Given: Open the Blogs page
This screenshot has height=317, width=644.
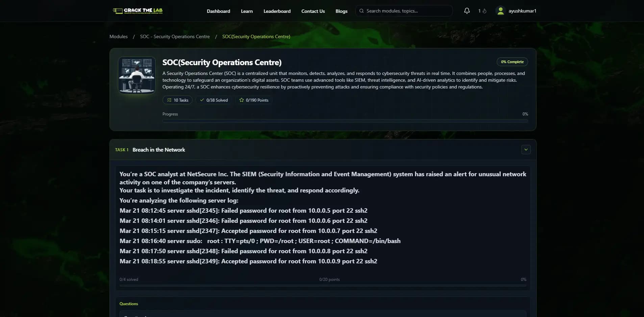Looking at the screenshot, I should (341, 11).
